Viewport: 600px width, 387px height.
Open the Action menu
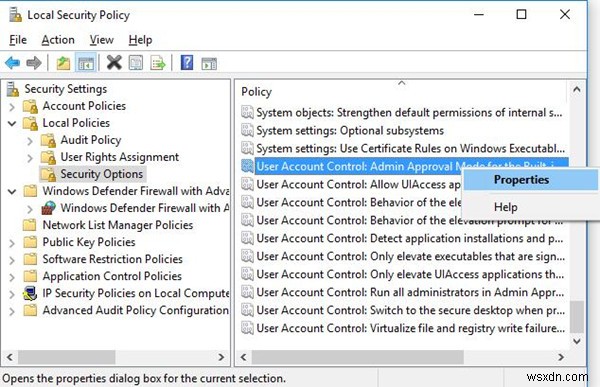tap(58, 40)
